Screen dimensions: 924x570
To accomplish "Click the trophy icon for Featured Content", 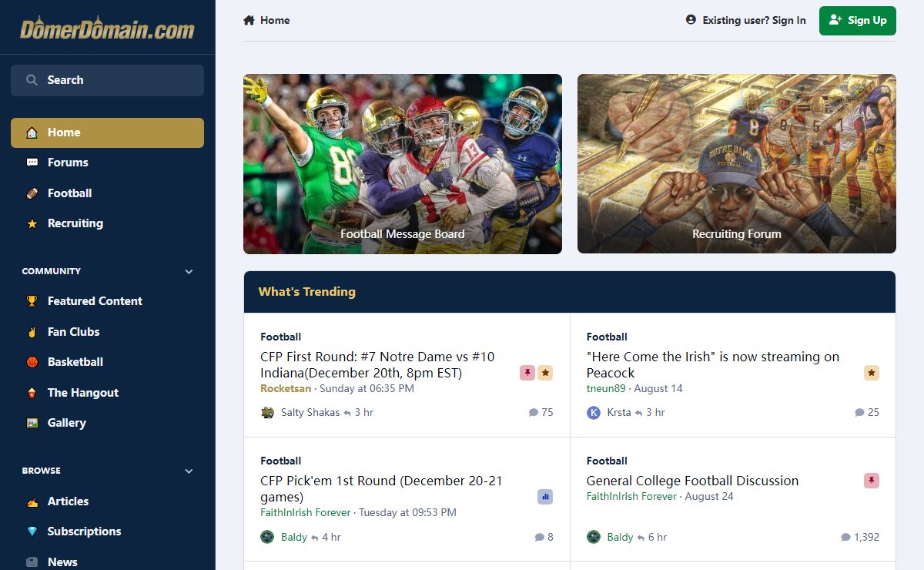I will click(32, 301).
